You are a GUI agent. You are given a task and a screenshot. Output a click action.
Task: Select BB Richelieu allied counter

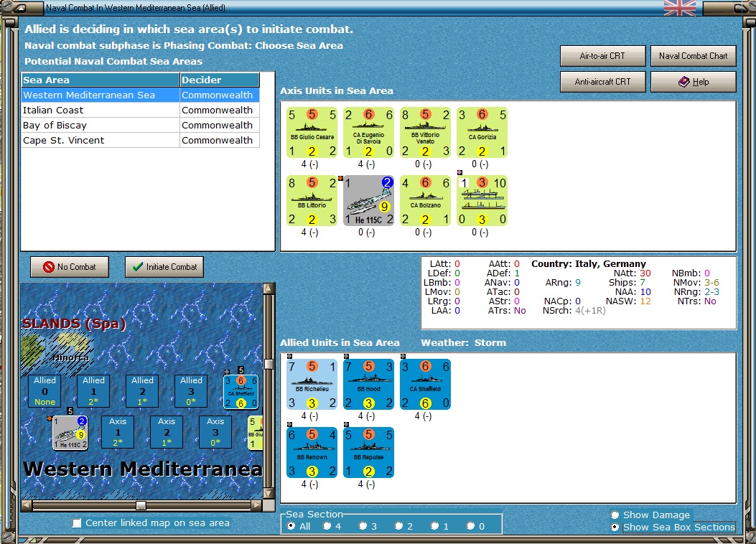(312, 384)
